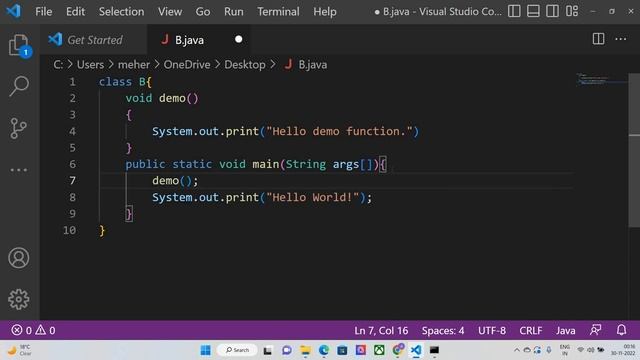
Task: Click unsaved dot on B.java tab
Action: [238, 39]
